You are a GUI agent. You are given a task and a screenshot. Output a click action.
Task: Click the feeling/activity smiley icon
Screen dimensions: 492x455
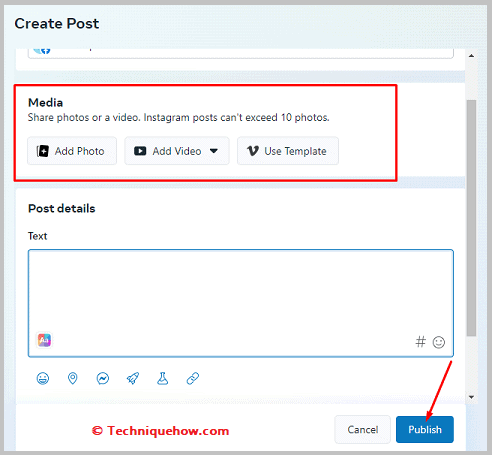click(x=43, y=378)
